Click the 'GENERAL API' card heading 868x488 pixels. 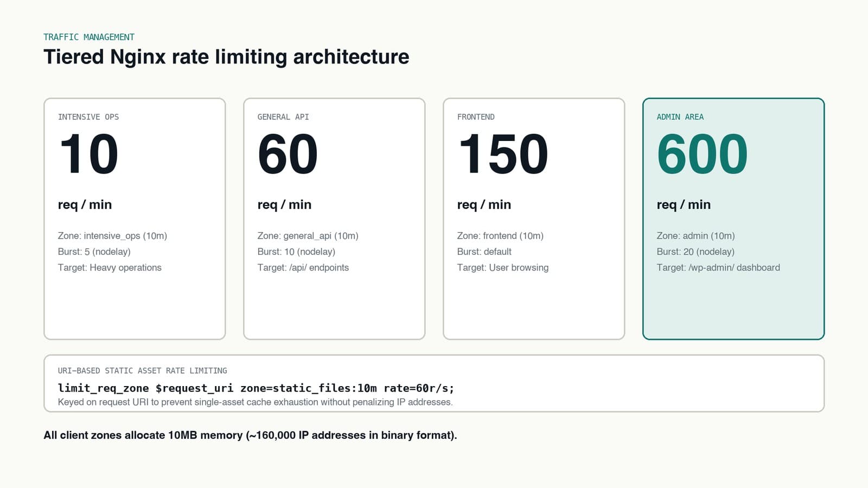tap(283, 117)
